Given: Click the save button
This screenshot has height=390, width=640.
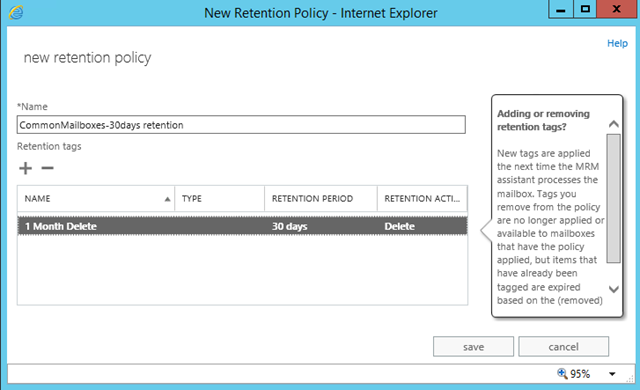Looking at the screenshot, I should tap(473, 347).
